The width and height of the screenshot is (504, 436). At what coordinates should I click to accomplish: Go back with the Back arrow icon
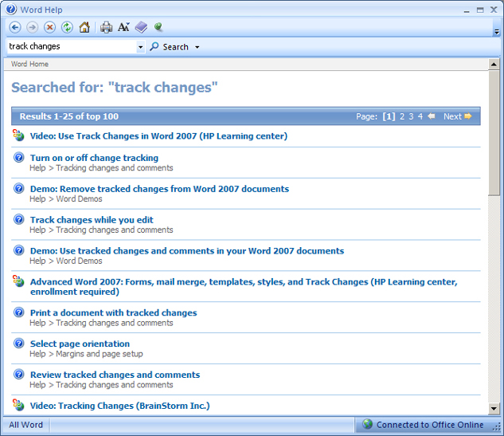click(15, 27)
